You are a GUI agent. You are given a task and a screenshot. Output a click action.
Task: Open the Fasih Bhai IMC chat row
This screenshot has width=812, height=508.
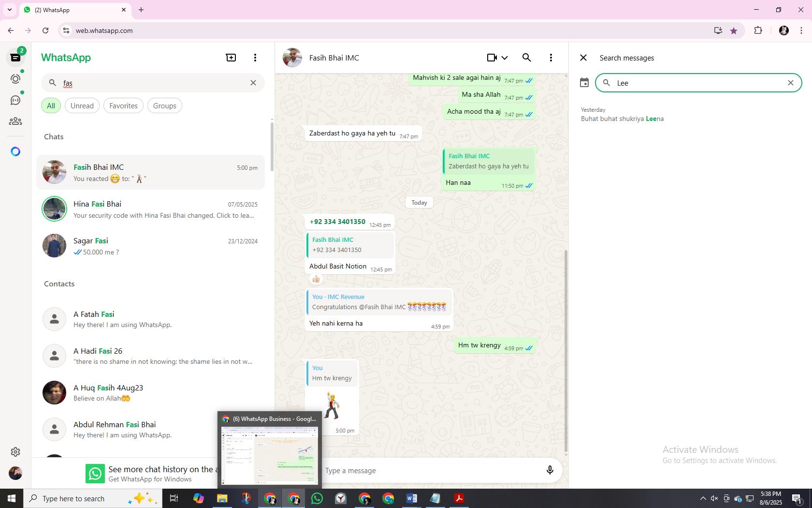coord(150,172)
